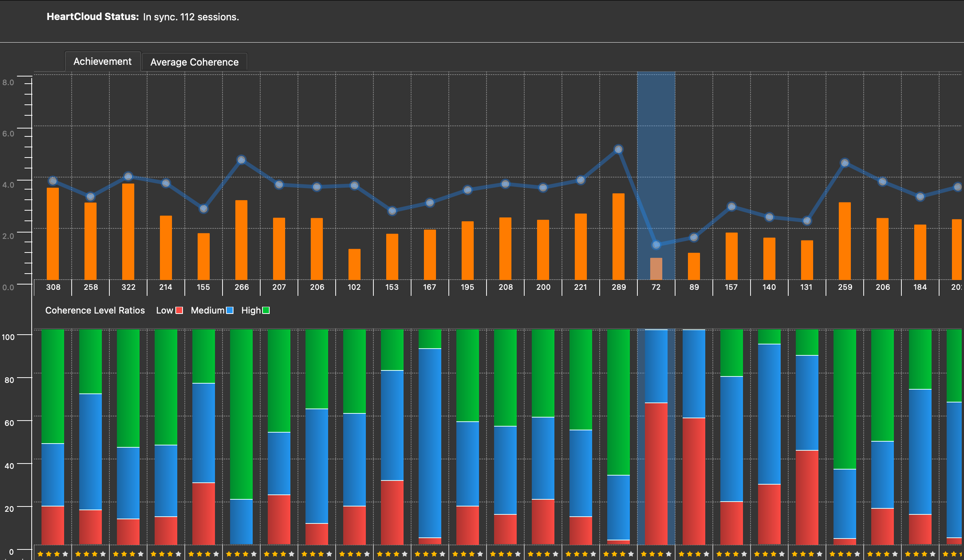Click the star rating under the highlighted session
This screenshot has height=560, width=964.
click(656, 554)
